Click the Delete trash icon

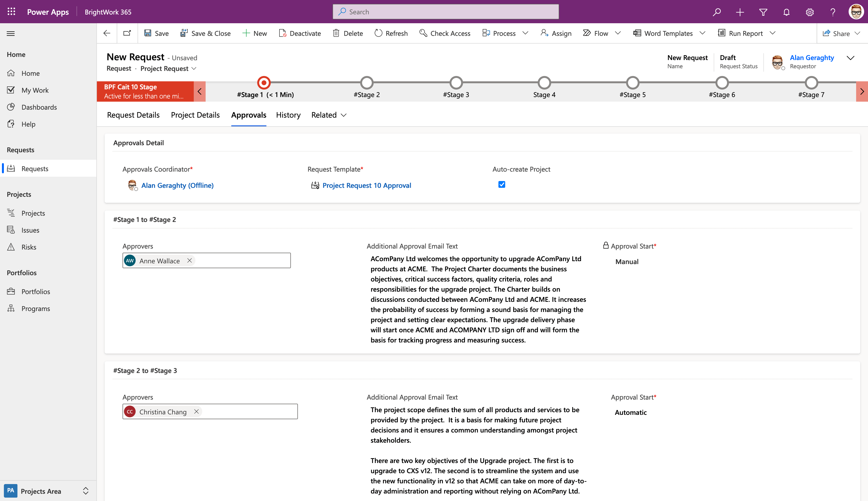tap(336, 33)
